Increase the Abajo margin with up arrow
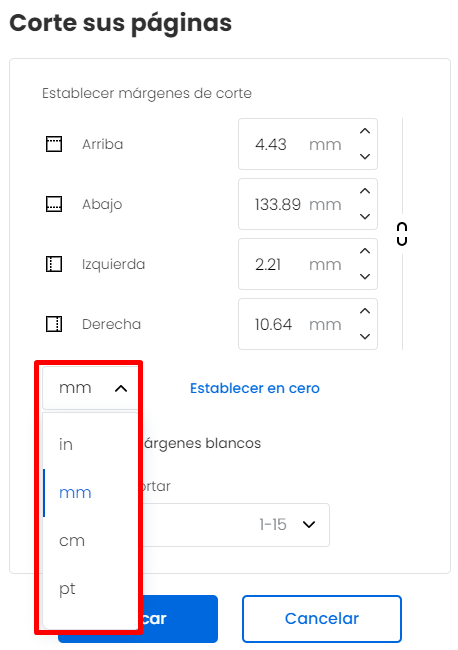 [x=365, y=191]
